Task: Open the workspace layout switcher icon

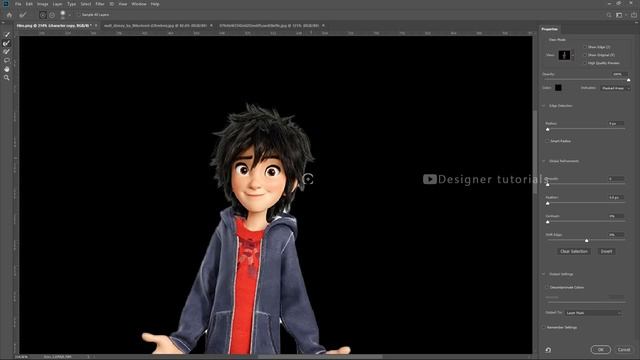Action: pyautogui.click(x=620, y=15)
